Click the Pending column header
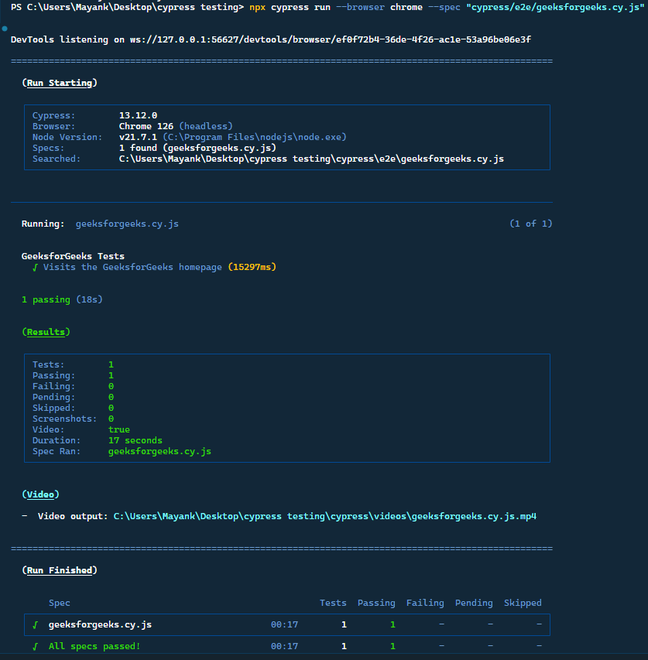The image size is (648, 660). click(474, 603)
